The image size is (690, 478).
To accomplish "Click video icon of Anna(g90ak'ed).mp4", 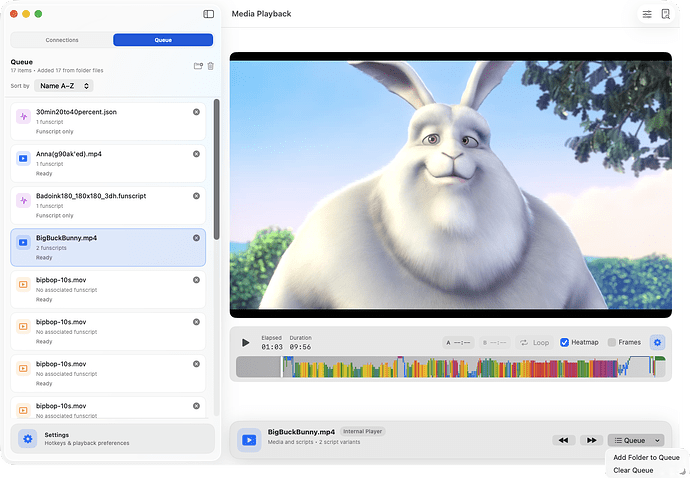I will click(23, 158).
